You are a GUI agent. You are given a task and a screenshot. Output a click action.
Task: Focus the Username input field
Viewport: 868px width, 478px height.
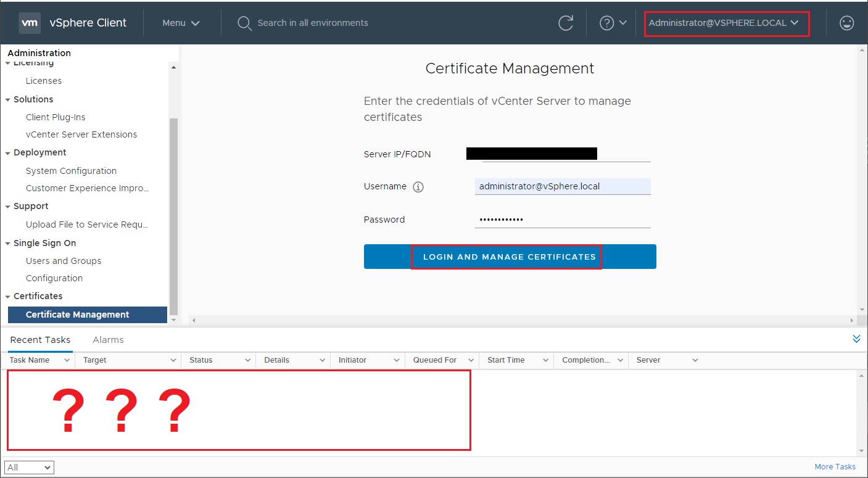click(563, 186)
